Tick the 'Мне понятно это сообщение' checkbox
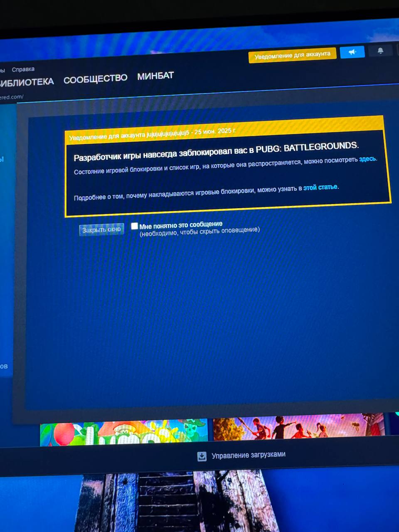This screenshot has width=399, height=532. click(134, 226)
